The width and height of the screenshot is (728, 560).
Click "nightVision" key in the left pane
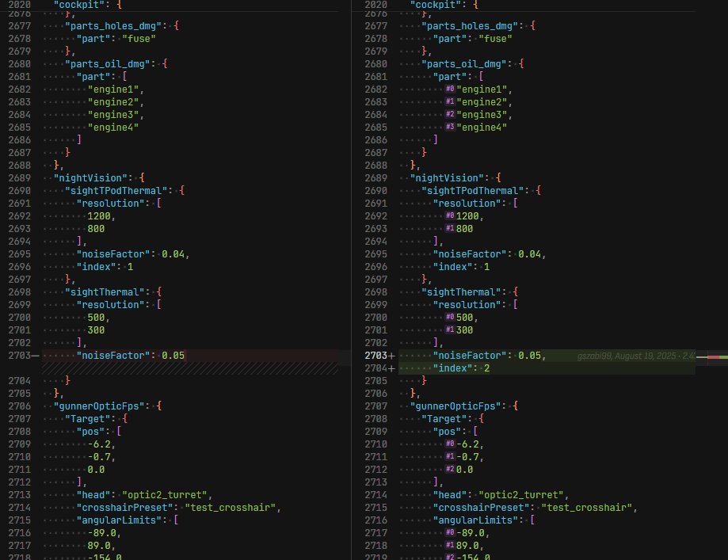[90, 178]
